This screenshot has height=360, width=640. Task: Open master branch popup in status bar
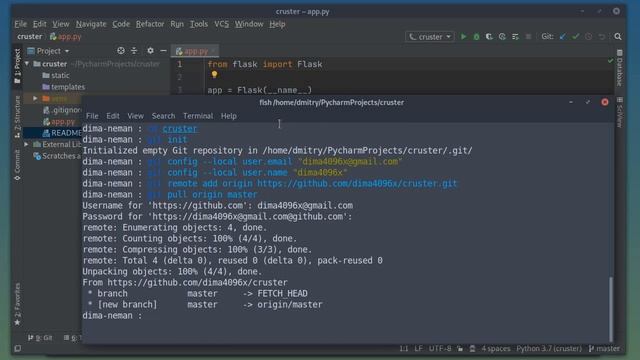pos(604,349)
